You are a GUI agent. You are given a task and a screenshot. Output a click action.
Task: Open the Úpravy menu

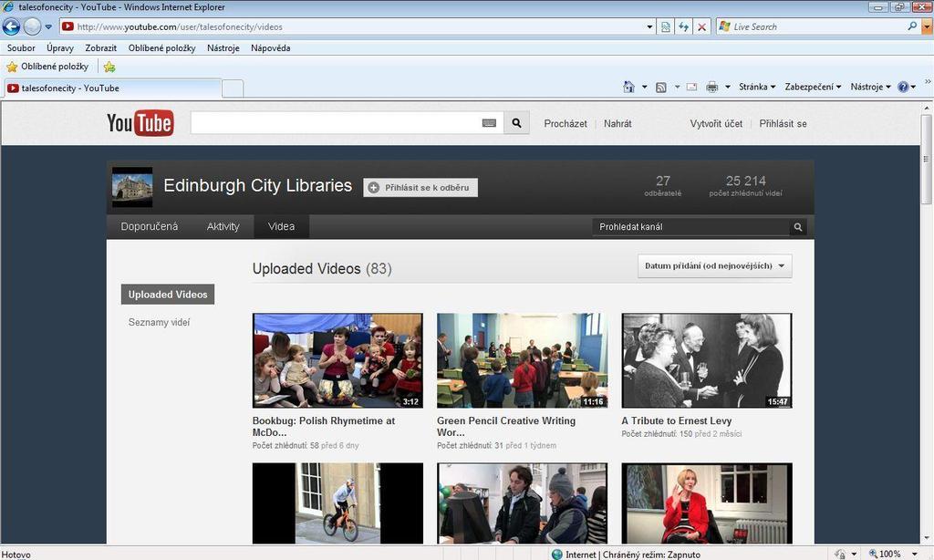point(60,48)
